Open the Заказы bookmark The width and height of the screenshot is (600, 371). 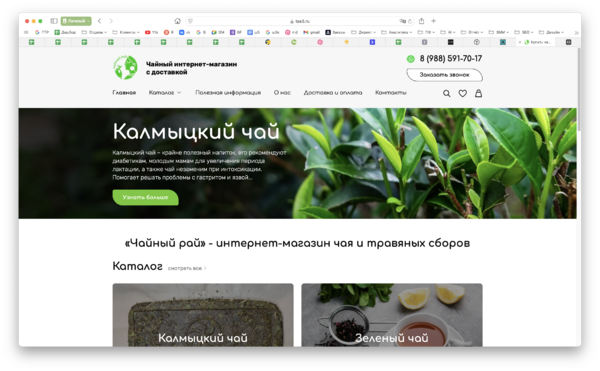tap(336, 33)
